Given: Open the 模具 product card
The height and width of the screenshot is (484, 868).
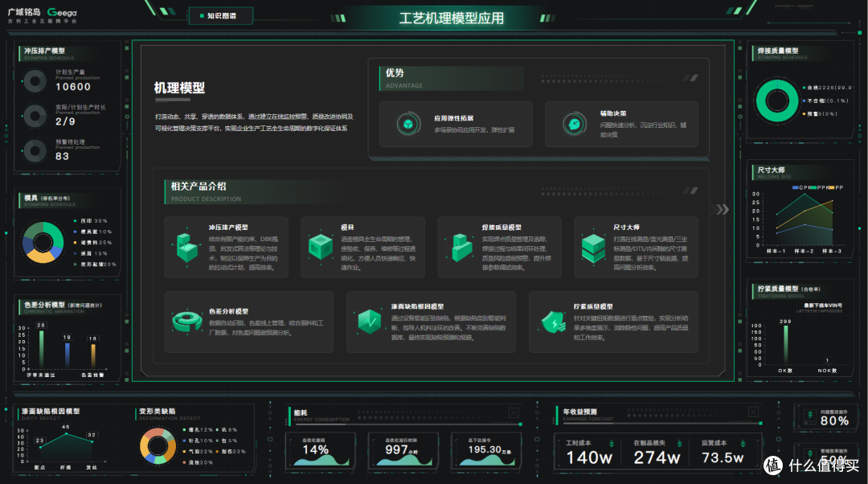Looking at the screenshot, I should click(x=362, y=248).
